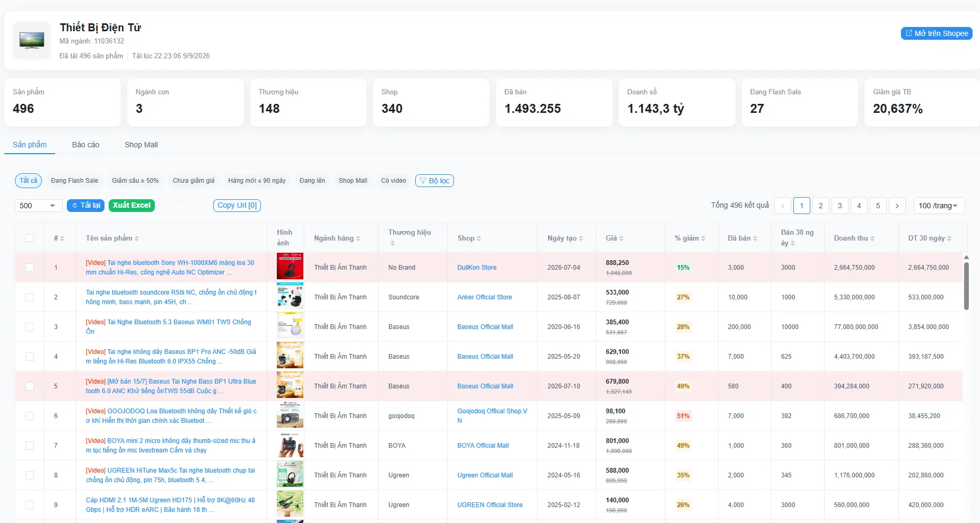Screen dimensions: 980x523
Task: Open the 500 quantity dropdown
Action: point(38,206)
